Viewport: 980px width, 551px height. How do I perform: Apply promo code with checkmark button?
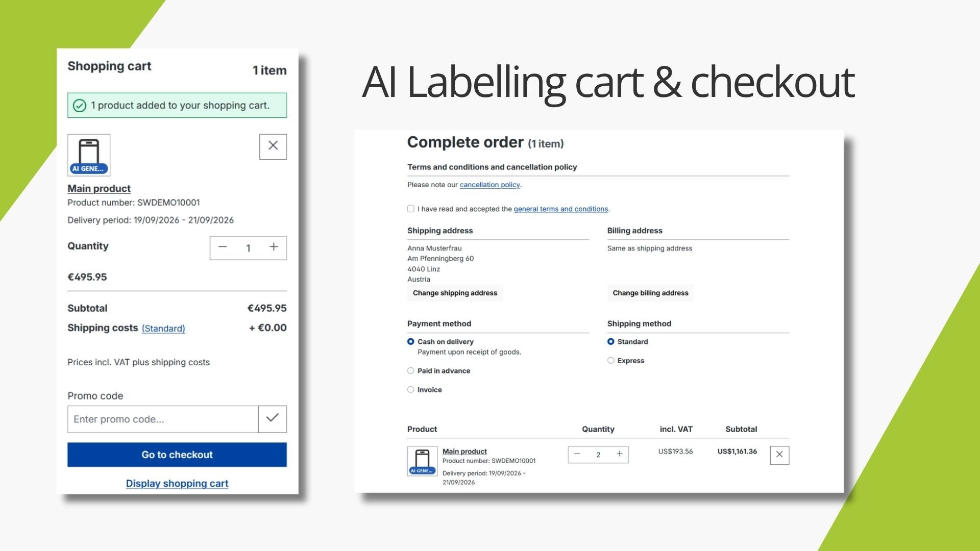point(273,419)
